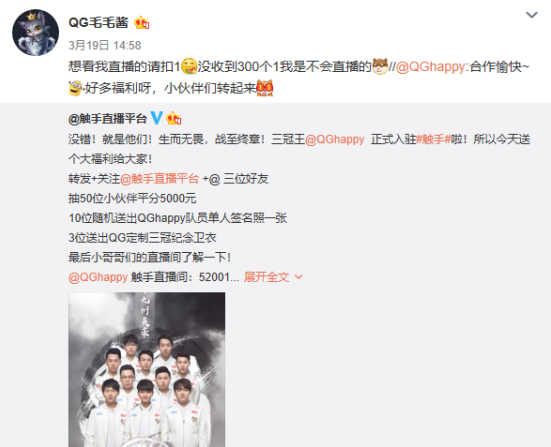The width and height of the screenshot is (551, 447).
Task: Open the @QGhappy mention in repost text
Action: pyautogui.click(x=430, y=66)
